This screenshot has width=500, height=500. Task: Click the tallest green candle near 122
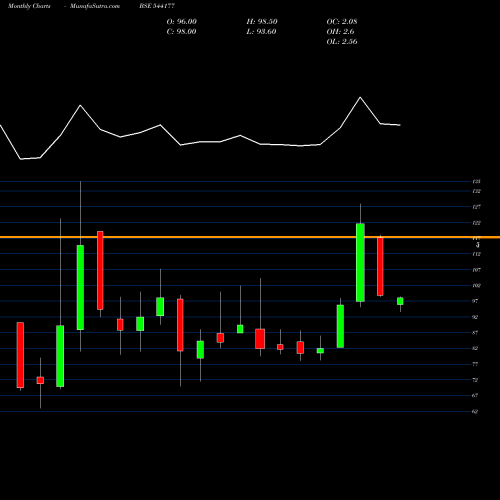pos(360,263)
